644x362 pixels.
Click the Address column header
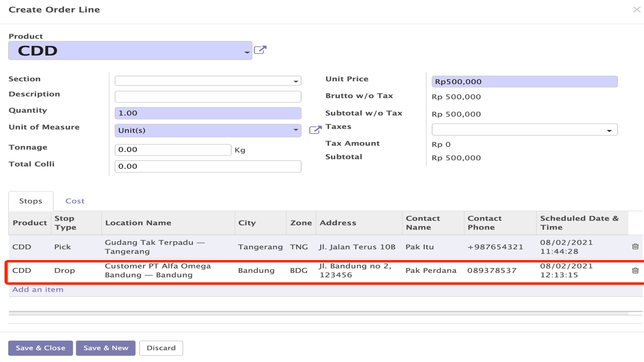[x=359, y=223]
